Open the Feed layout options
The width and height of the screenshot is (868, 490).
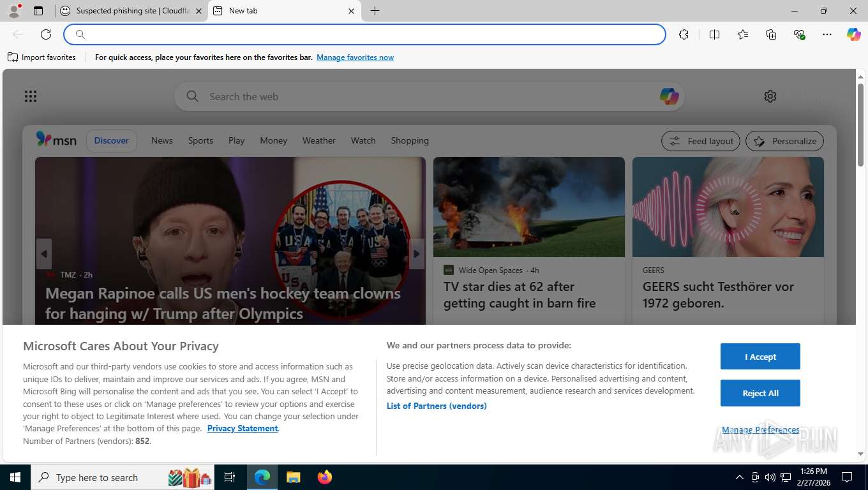coord(701,141)
